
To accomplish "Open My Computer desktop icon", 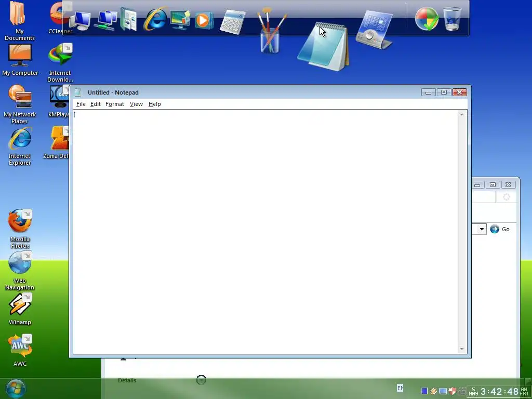I will tap(20, 60).
